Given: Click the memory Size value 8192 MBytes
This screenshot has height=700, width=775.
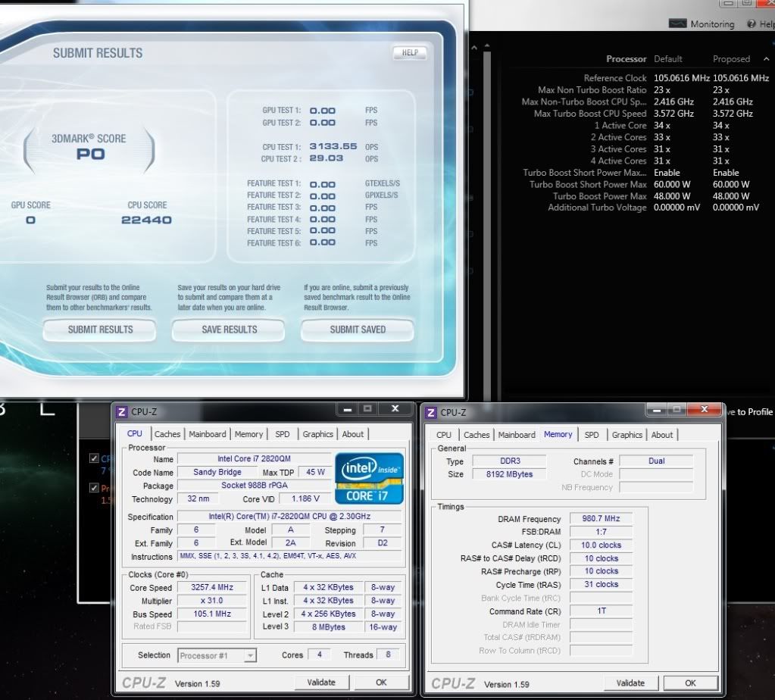Looking at the screenshot, I should click(x=510, y=474).
